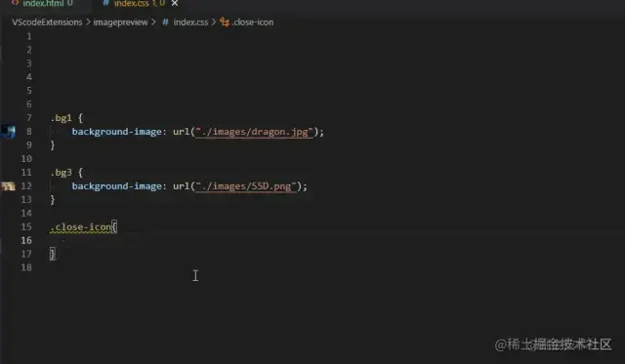
Task: Click the opening brace after .close-icon
Action: point(114,227)
